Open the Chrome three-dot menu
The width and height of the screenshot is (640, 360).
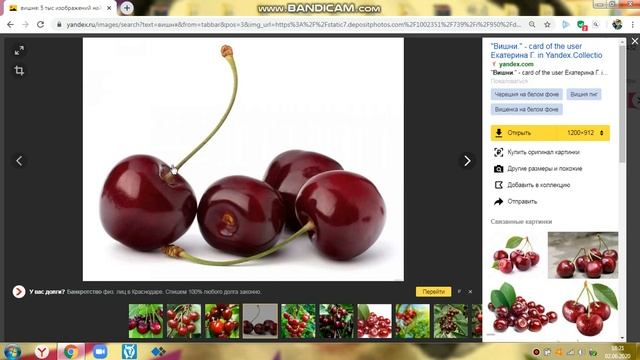pos(633,24)
